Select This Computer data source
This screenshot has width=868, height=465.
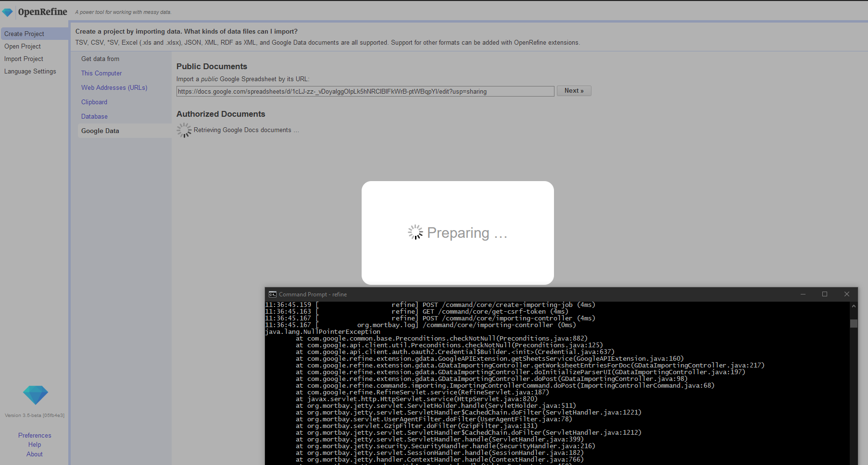[x=101, y=73]
